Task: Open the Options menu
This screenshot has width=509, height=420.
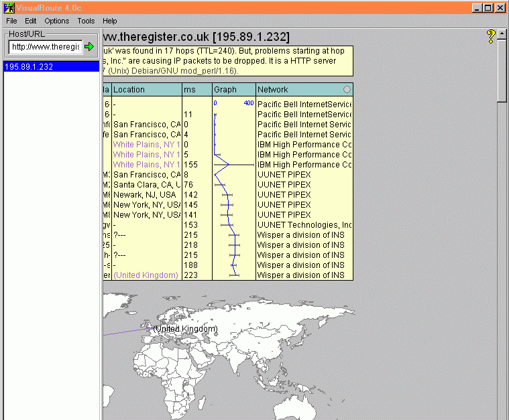Action: (57, 21)
